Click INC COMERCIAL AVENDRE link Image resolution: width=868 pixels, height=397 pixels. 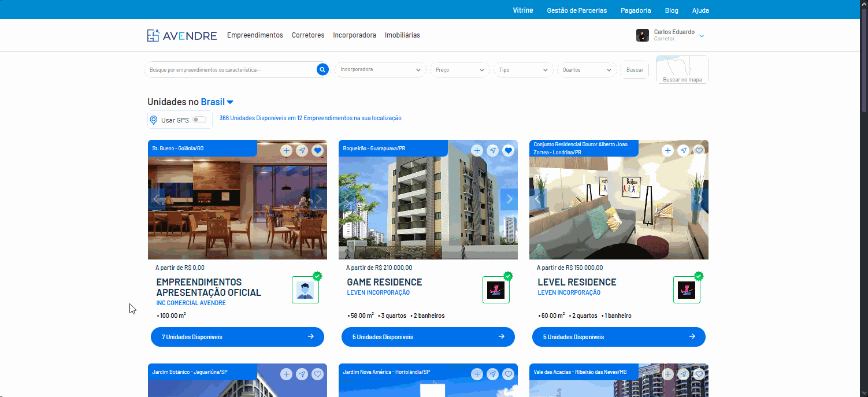pos(191,303)
